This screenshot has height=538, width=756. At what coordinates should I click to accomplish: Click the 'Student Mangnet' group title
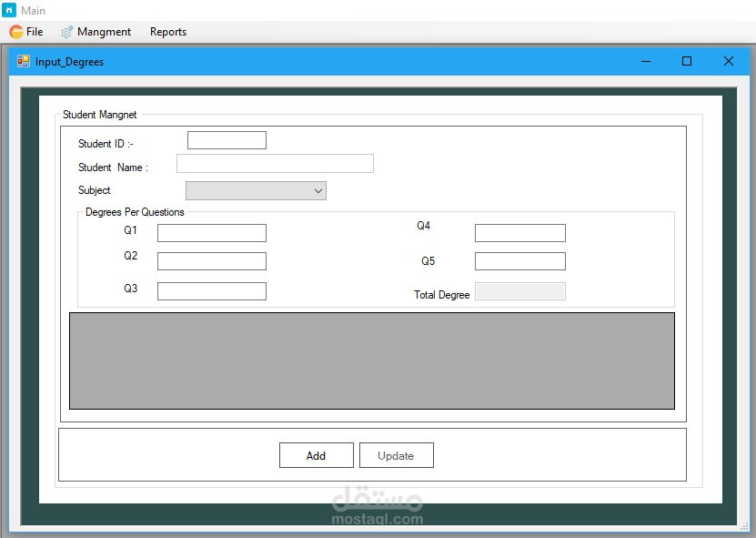tap(99, 115)
